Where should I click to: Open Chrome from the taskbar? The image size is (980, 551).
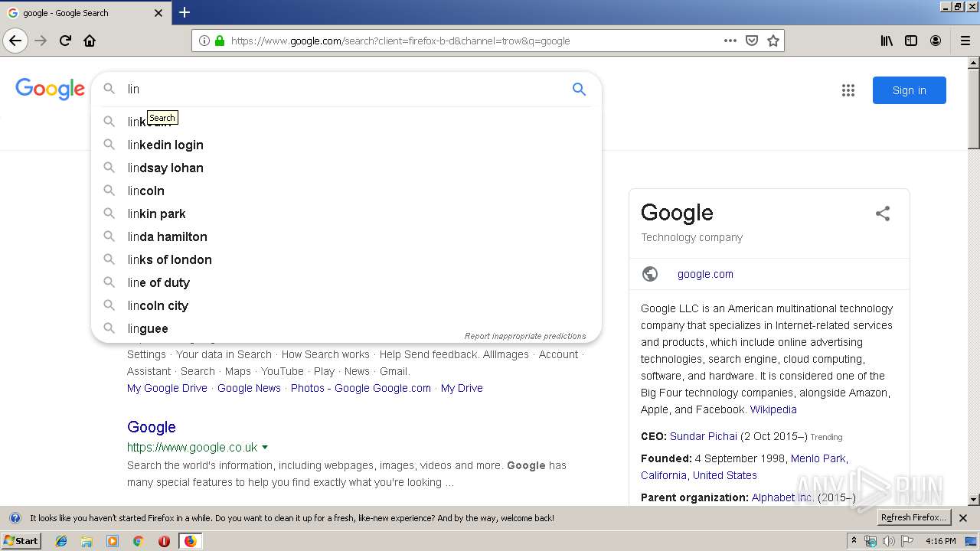(138, 541)
